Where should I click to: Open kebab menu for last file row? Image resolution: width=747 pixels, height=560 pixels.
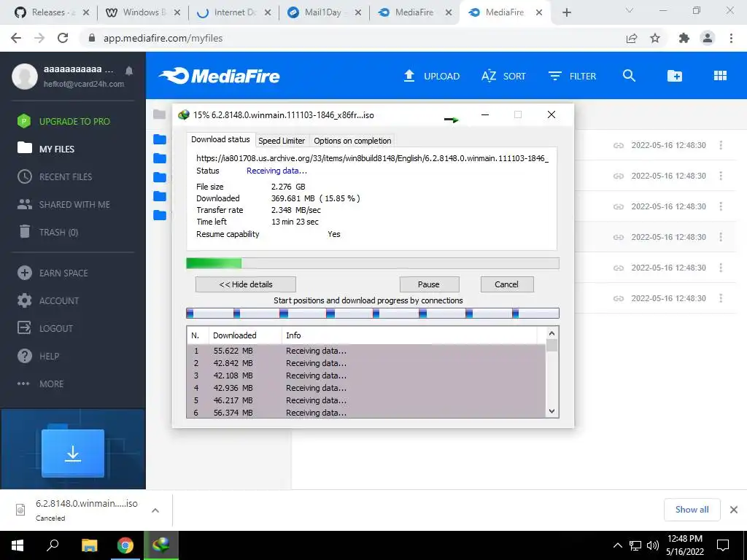click(x=721, y=298)
